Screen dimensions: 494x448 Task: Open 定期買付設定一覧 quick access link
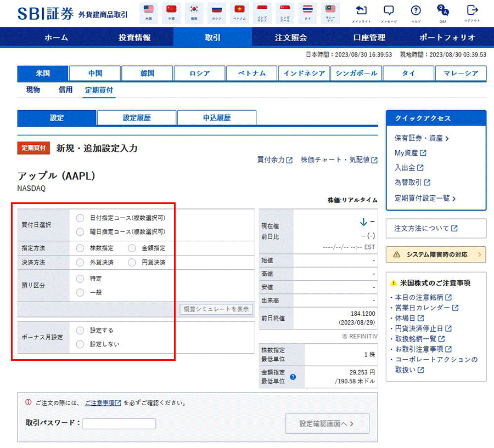(425, 198)
